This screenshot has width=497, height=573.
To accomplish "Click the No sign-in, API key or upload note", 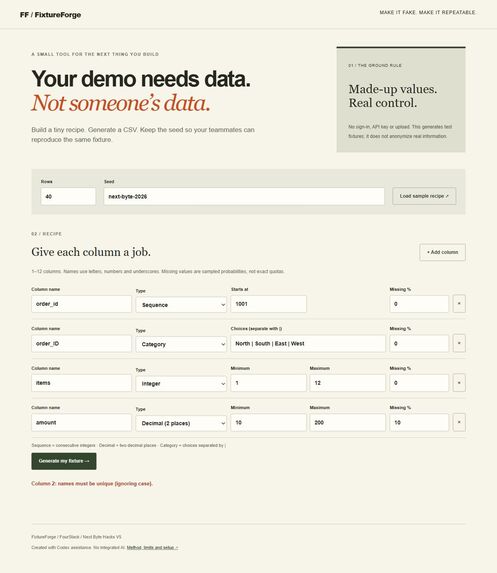I will click(x=400, y=131).
